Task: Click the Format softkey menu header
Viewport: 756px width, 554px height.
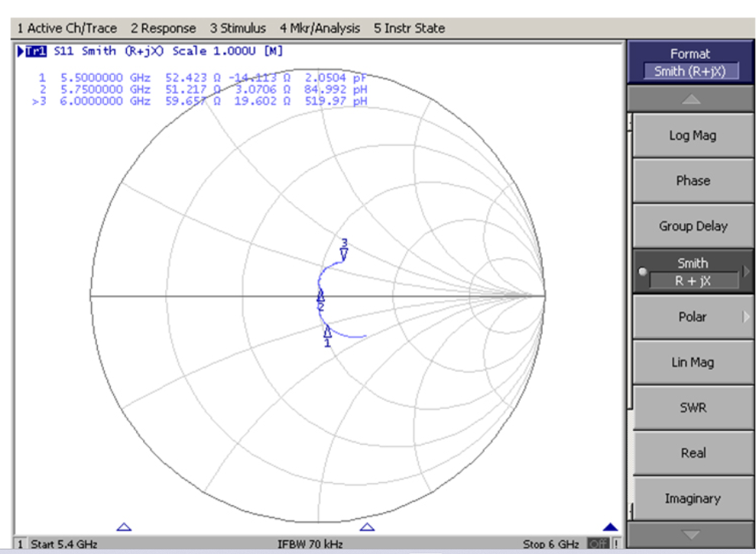Action: click(690, 62)
